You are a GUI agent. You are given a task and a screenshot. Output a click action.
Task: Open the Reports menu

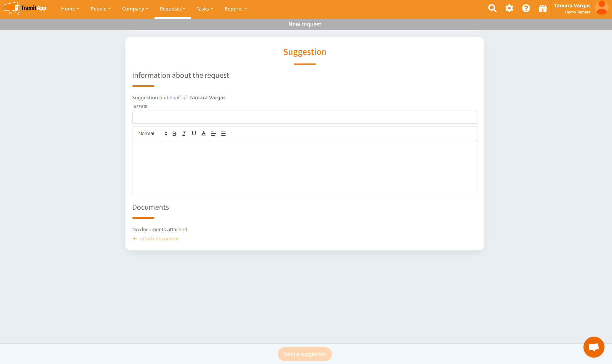pyautogui.click(x=236, y=9)
